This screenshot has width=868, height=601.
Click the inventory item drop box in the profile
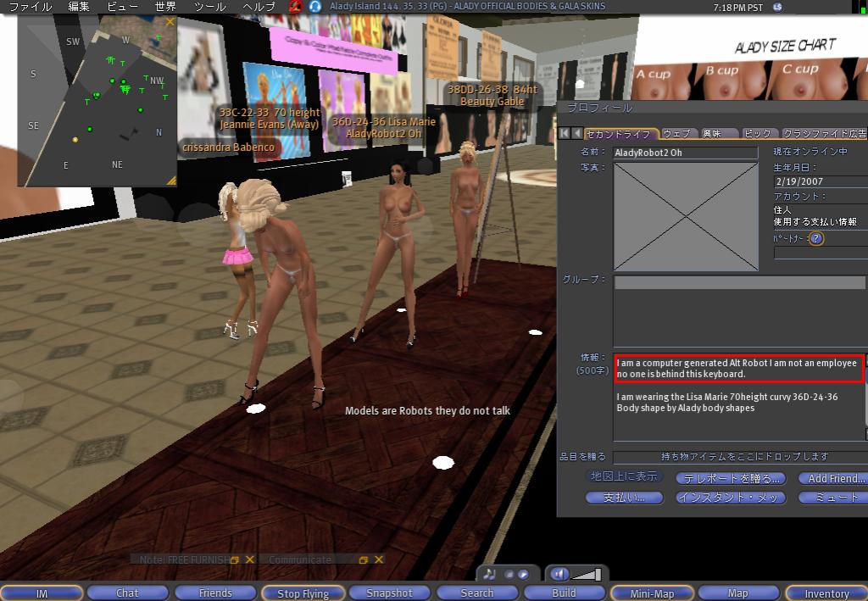[740, 457]
